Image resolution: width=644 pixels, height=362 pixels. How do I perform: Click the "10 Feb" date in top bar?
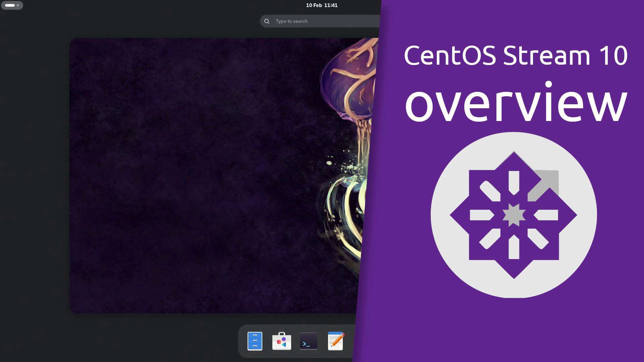pyautogui.click(x=314, y=5)
